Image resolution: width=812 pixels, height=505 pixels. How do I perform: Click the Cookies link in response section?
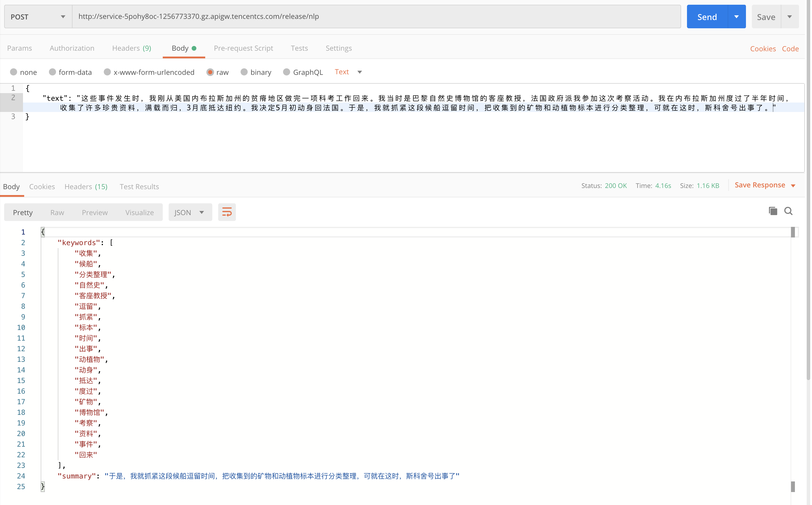(x=41, y=186)
